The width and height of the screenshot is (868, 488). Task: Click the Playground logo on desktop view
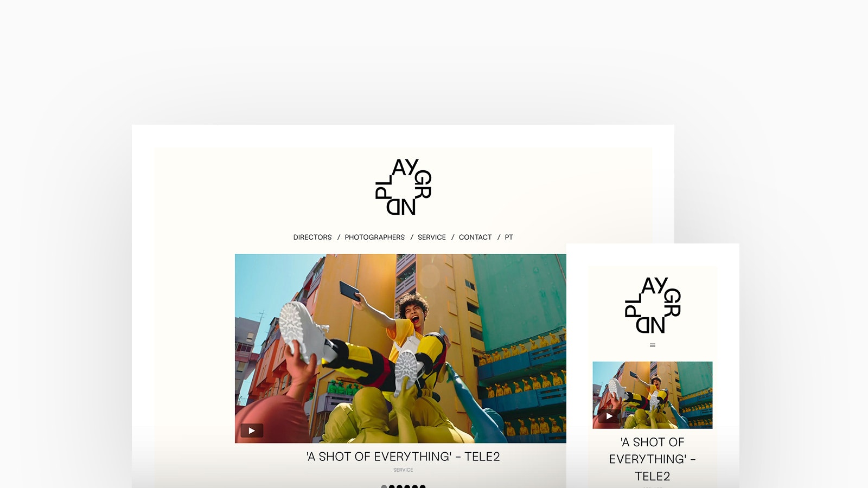click(403, 187)
